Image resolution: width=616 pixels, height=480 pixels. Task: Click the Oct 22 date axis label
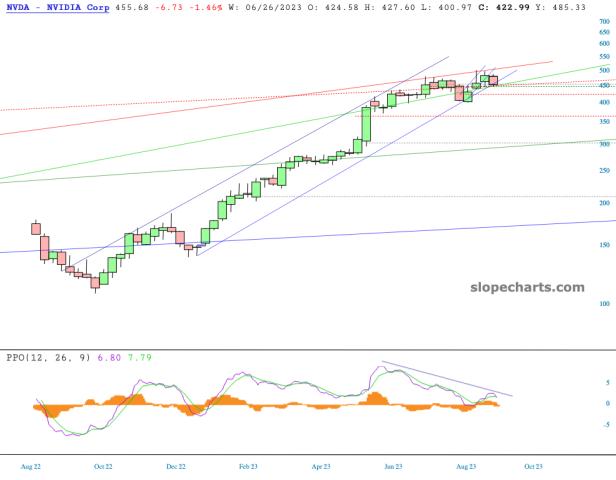[103, 467]
